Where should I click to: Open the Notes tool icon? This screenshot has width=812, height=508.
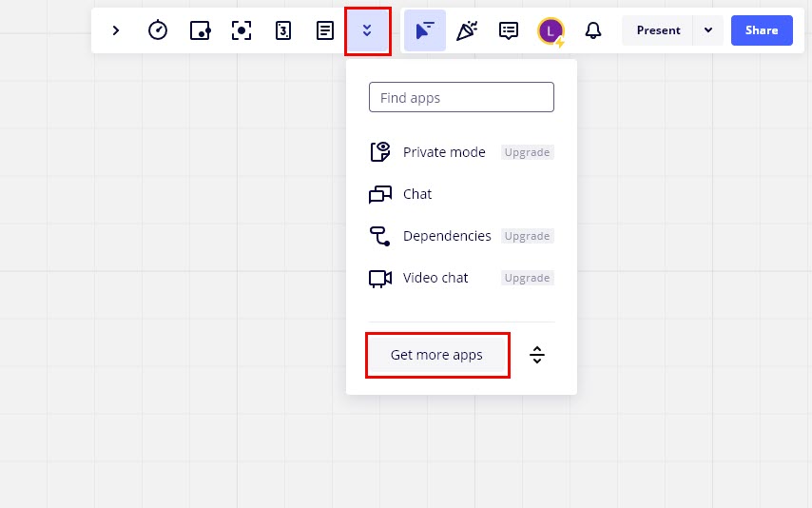[x=325, y=30]
